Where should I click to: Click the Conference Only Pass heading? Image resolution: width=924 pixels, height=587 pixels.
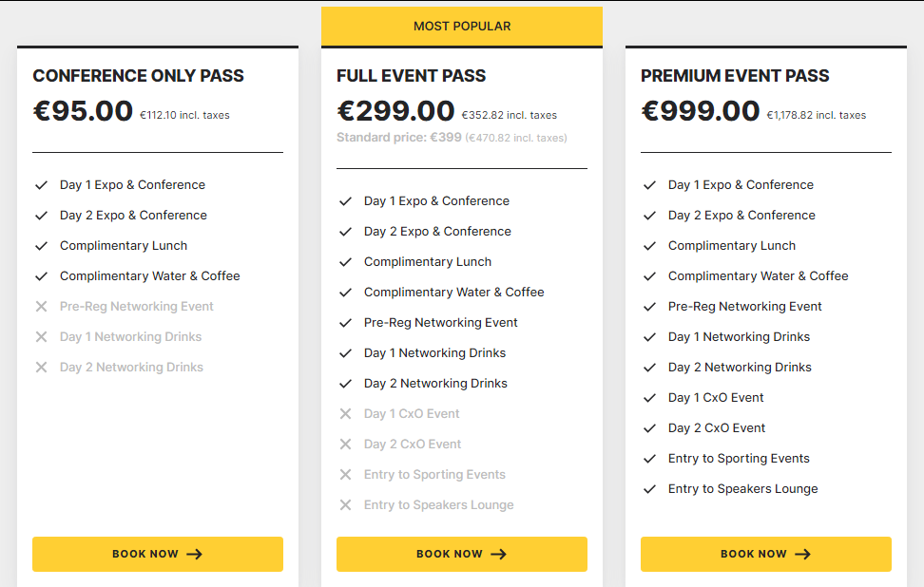coord(138,75)
